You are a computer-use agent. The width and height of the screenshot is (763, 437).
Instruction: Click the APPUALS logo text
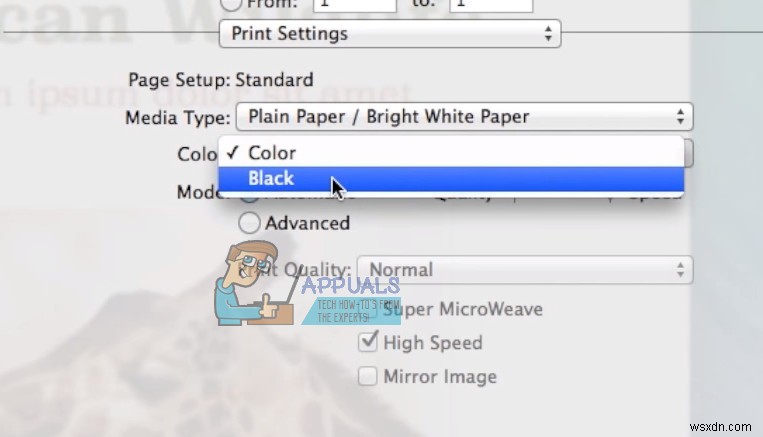[350, 285]
